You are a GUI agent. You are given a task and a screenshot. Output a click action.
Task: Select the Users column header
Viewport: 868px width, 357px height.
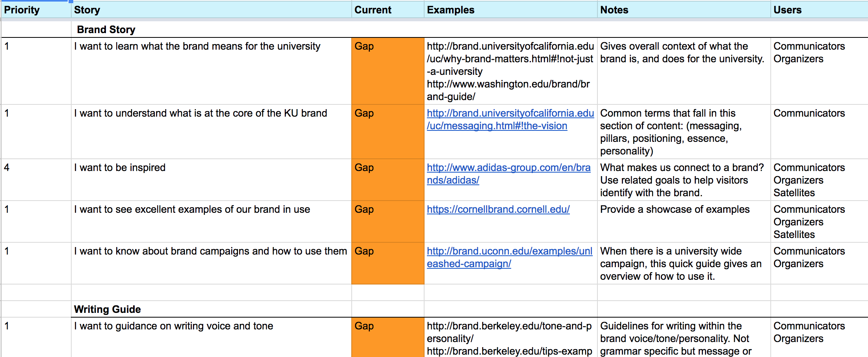click(x=819, y=10)
